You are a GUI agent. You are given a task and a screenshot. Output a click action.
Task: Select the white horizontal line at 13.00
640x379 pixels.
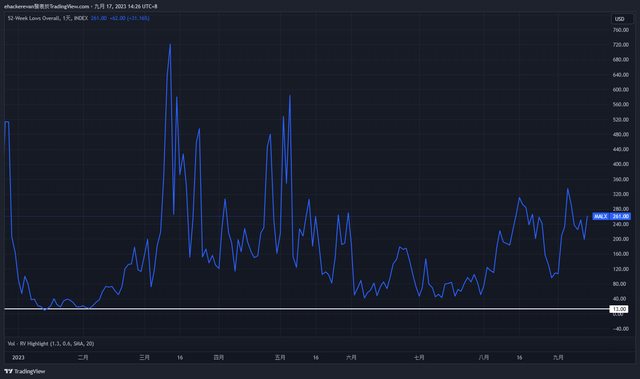point(306,309)
